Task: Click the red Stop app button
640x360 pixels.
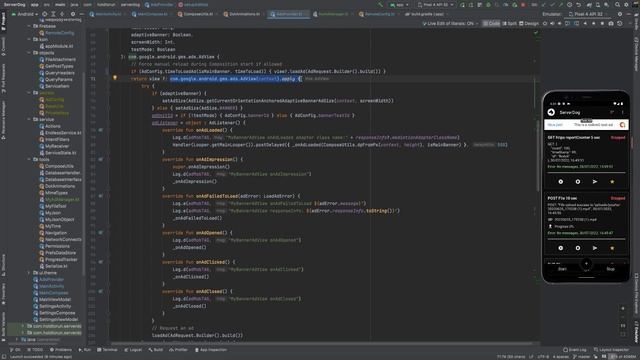Action: (523, 5)
